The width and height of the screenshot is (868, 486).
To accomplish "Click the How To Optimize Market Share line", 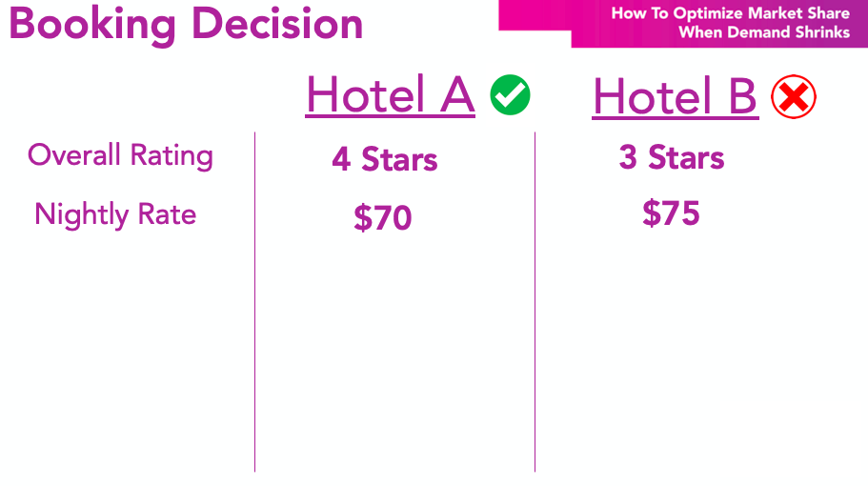I will 730,13.
